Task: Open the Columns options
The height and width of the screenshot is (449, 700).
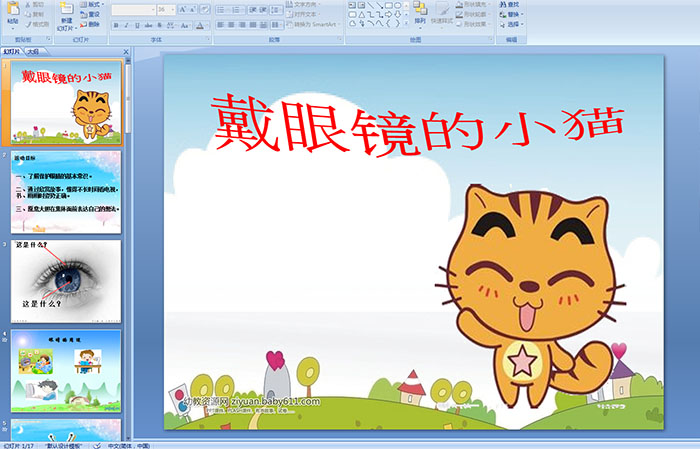Action: pyautogui.click(x=277, y=25)
